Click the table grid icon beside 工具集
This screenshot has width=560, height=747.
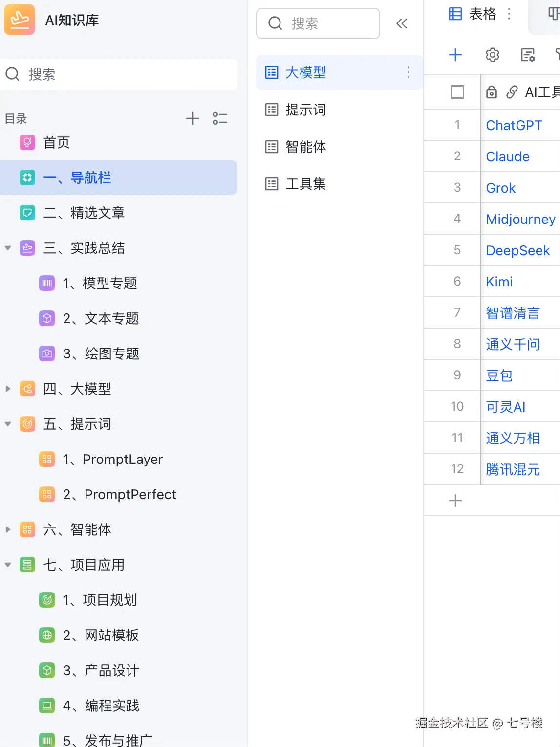click(x=271, y=184)
